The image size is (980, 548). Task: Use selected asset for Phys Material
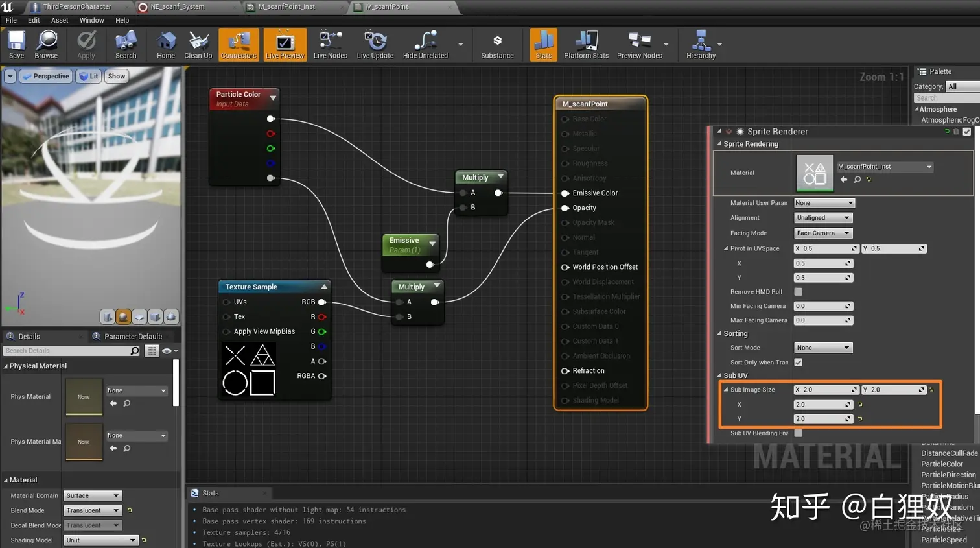tap(113, 403)
